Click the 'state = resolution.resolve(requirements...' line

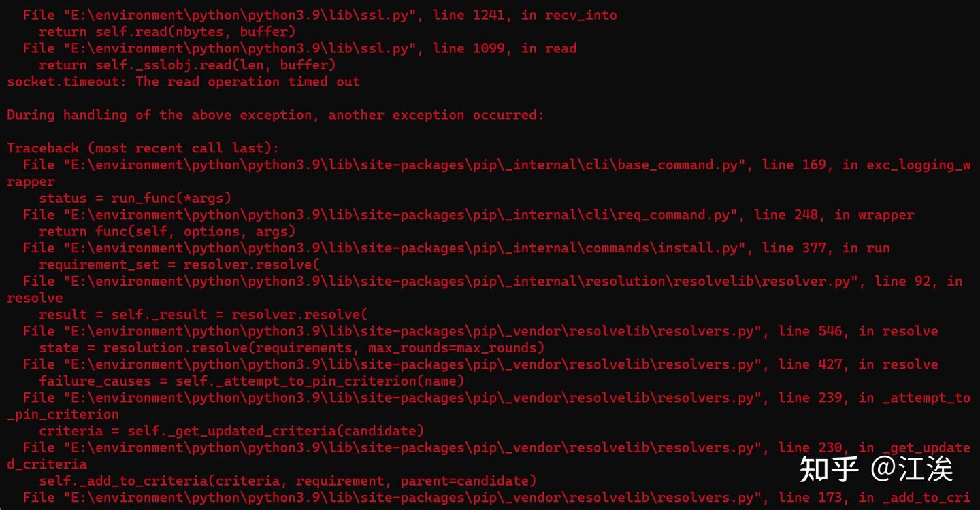291,347
